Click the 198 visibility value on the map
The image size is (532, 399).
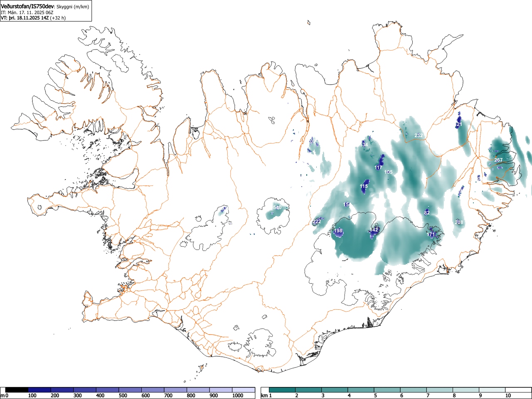click(x=338, y=231)
